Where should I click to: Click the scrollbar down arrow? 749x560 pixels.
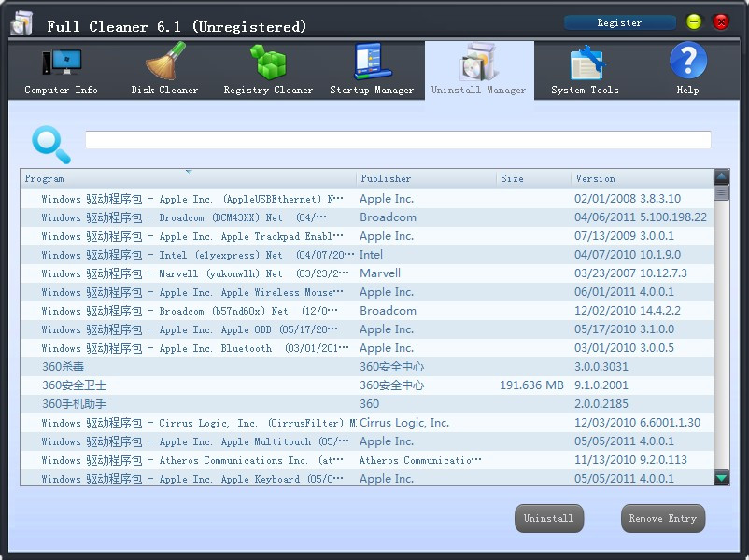[721, 477]
